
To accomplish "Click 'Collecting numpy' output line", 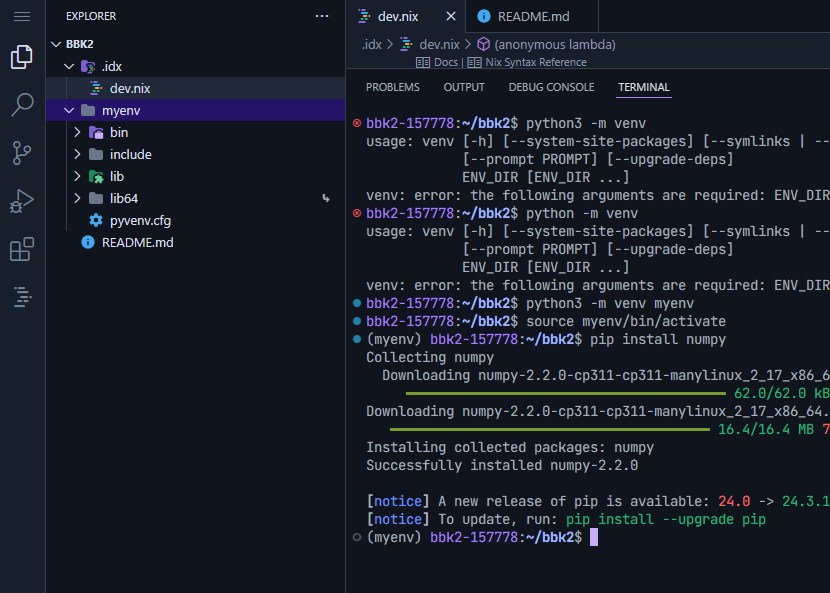I will click(x=430, y=357).
